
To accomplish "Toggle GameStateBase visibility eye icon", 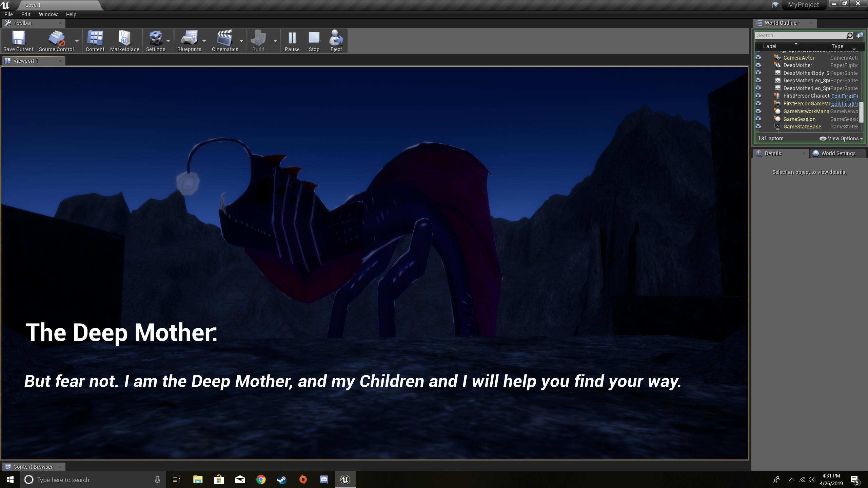I will tap(759, 126).
